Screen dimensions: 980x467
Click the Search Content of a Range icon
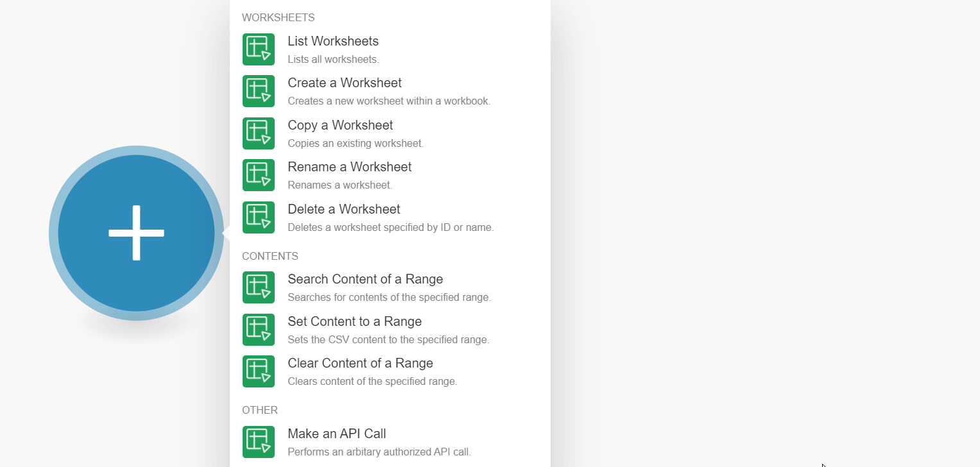coord(259,287)
